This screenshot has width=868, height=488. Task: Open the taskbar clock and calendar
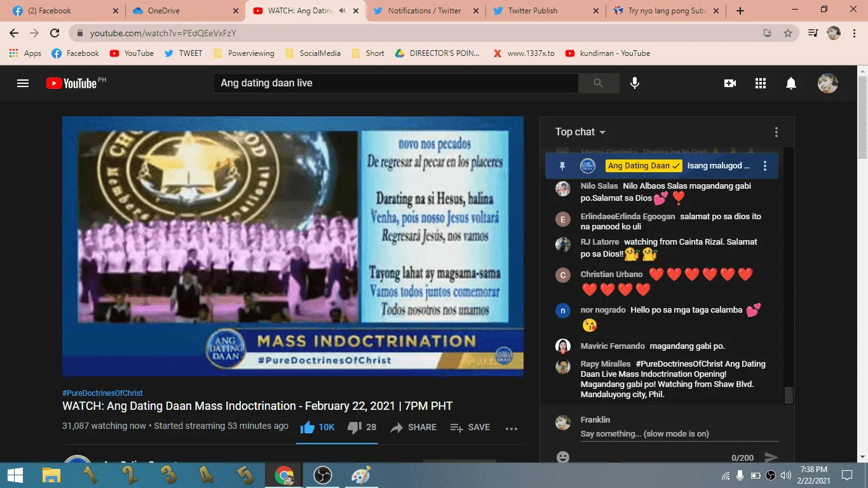(814, 475)
